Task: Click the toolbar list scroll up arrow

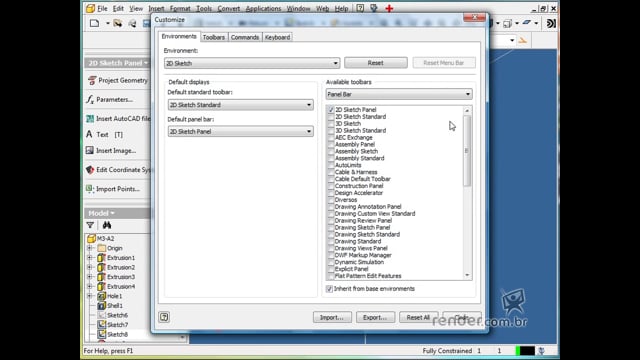Action: click(467, 111)
